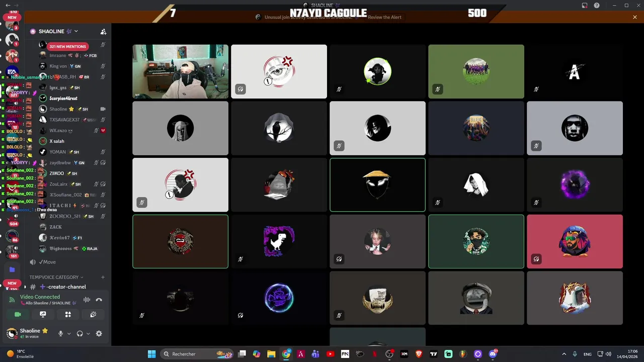
Task: Focus the green soccer team photo tile
Action: pyautogui.click(x=476, y=71)
